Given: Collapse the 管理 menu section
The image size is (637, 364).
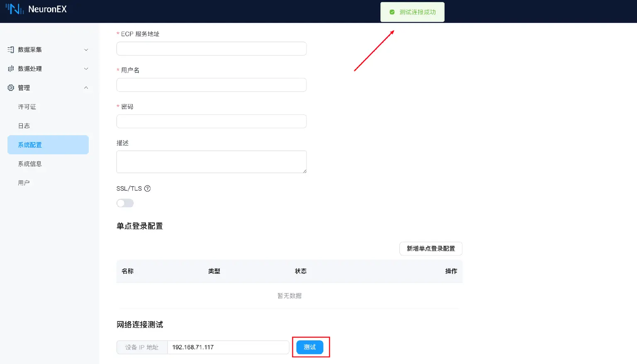Looking at the screenshot, I should pyautogui.click(x=48, y=87).
